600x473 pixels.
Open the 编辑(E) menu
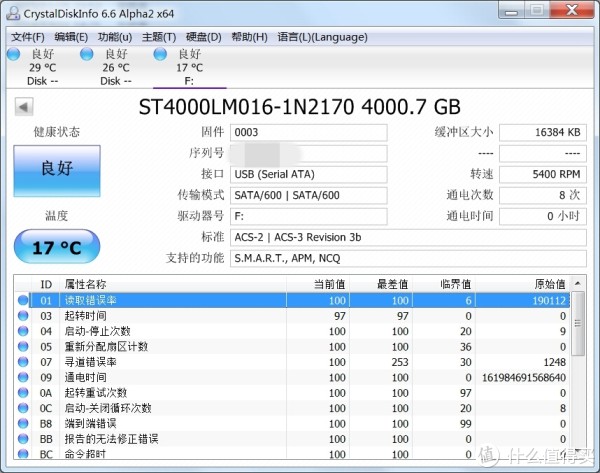(71, 37)
